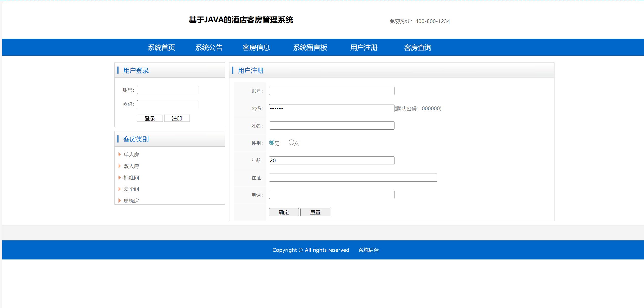The width and height of the screenshot is (644, 308).
Task: Open the 系统后台 footer link
Action: pos(369,250)
